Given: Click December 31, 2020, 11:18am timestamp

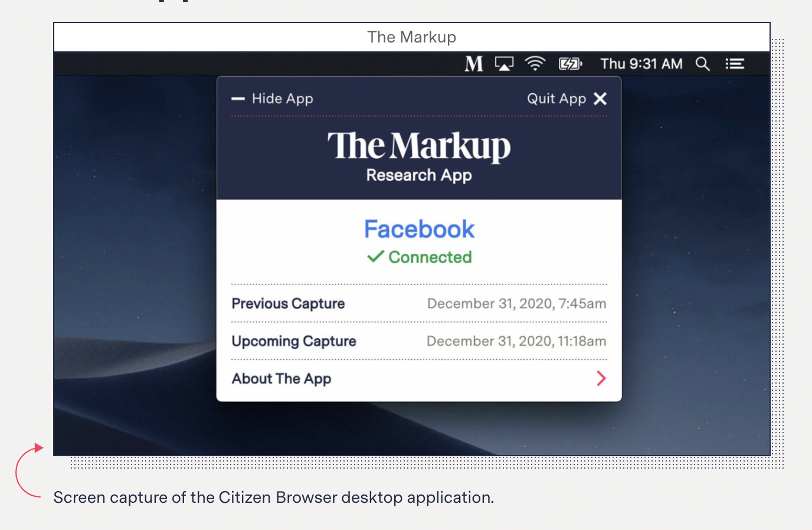Looking at the screenshot, I should pos(516,341).
